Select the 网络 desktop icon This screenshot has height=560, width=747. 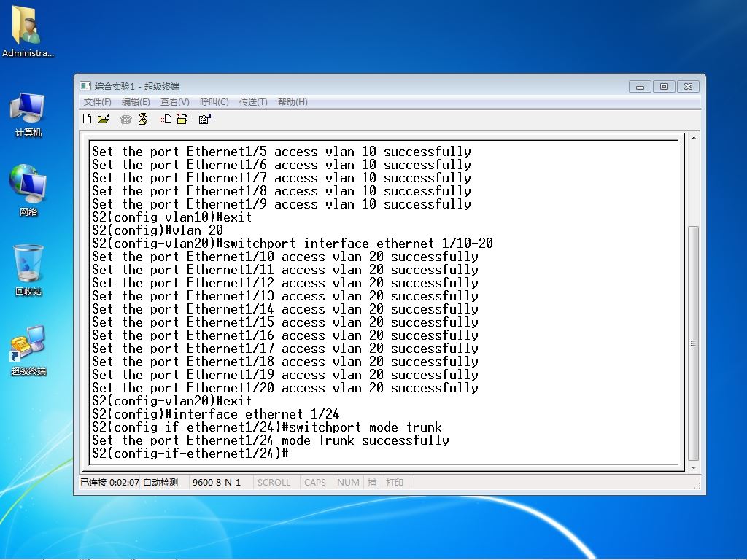[x=28, y=190]
